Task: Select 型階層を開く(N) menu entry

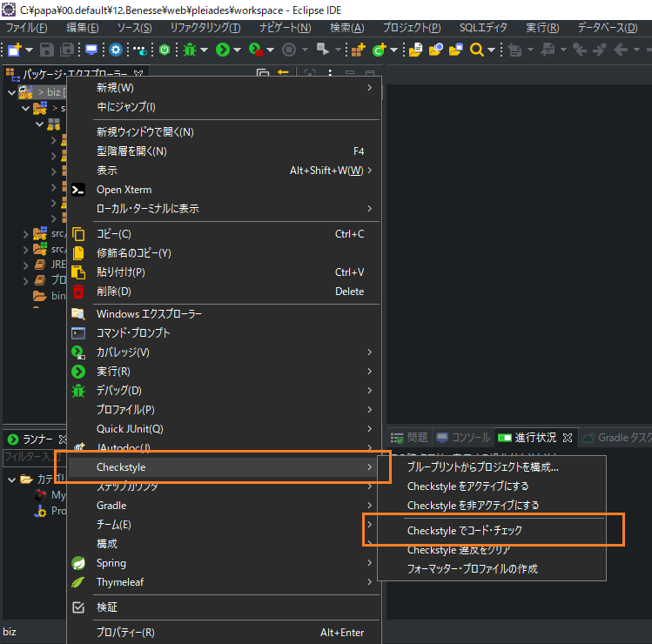Action: [x=224, y=151]
